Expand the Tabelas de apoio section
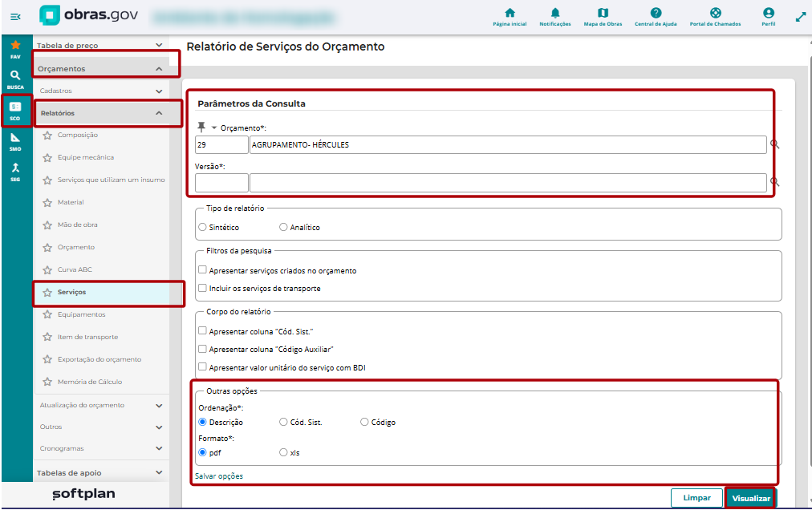The height and width of the screenshot is (510, 812). pyautogui.click(x=159, y=472)
